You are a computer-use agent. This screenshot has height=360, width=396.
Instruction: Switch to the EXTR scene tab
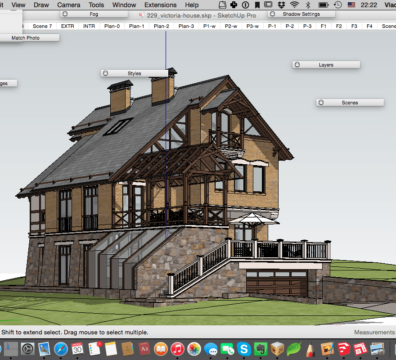(68, 26)
